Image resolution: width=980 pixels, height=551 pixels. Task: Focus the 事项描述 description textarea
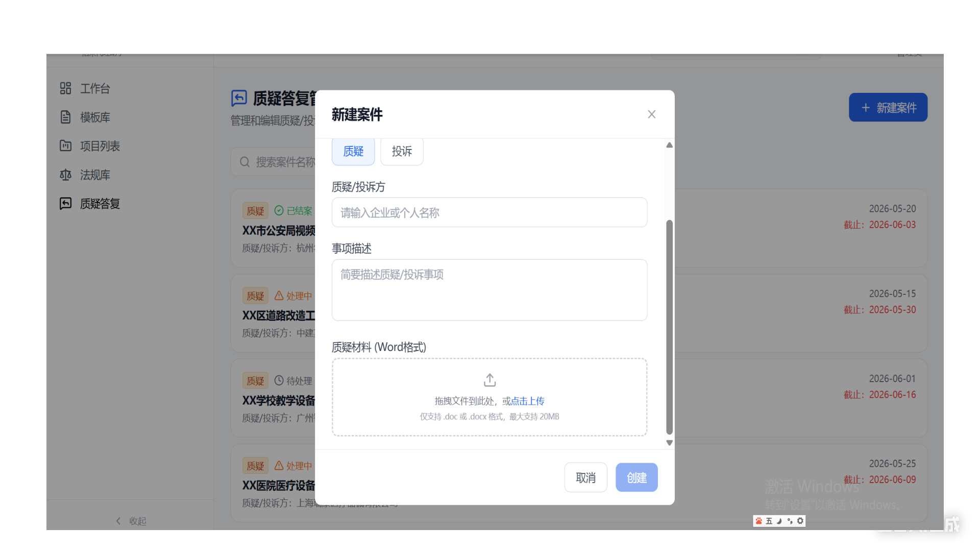pyautogui.click(x=489, y=290)
